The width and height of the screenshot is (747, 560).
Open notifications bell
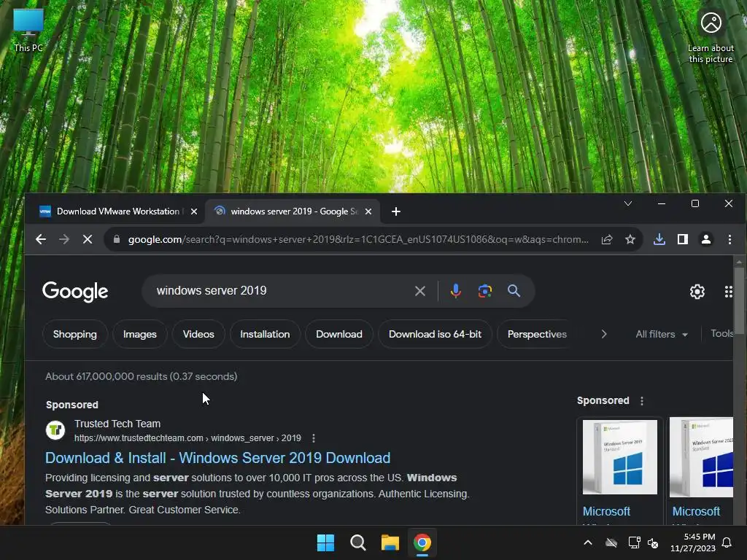[x=727, y=542]
